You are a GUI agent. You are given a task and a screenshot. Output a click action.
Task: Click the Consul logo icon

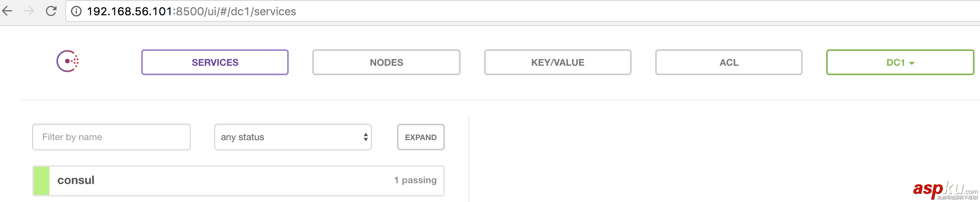pyautogui.click(x=67, y=61)
